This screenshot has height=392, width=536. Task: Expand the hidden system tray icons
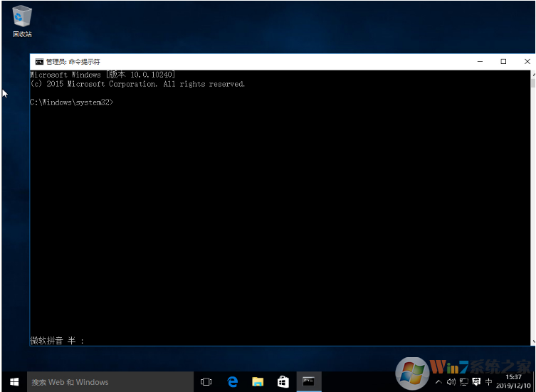438,382
